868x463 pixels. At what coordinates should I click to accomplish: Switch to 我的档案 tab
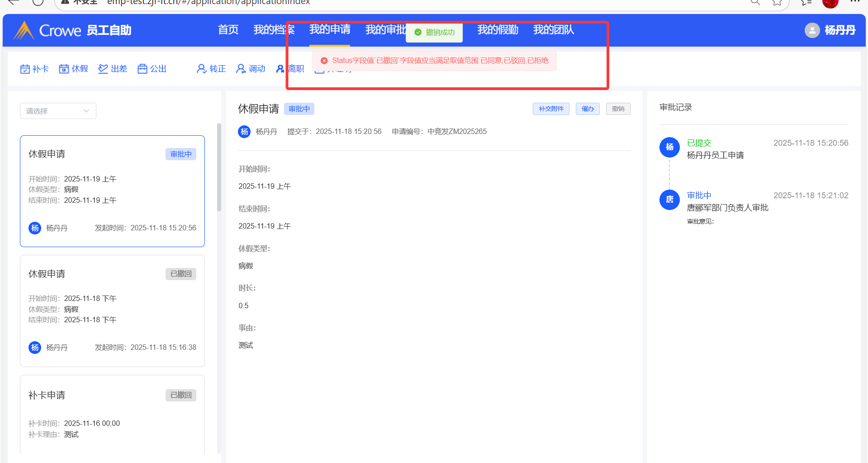click(274, 30)
